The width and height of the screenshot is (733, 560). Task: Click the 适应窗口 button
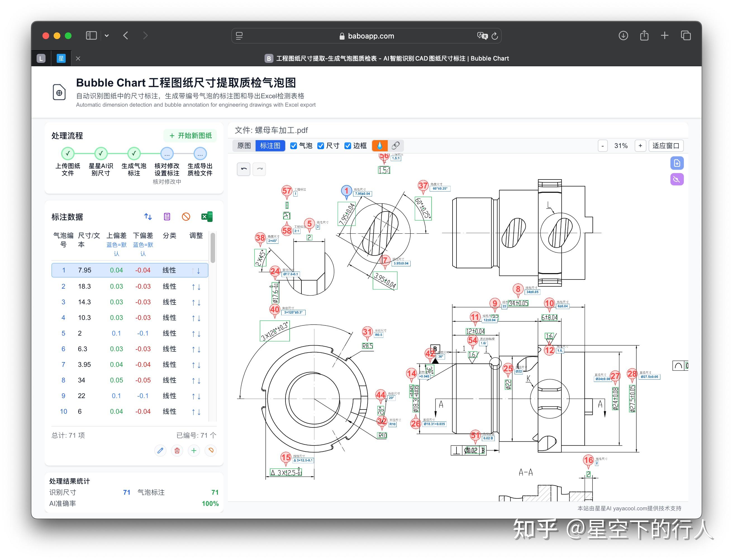click(x=666, y=146)
